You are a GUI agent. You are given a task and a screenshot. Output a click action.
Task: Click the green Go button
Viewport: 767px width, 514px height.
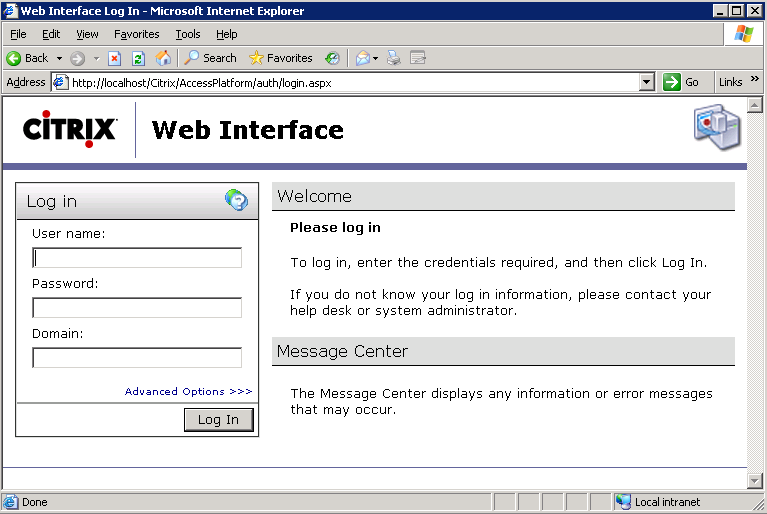point(681,82)
